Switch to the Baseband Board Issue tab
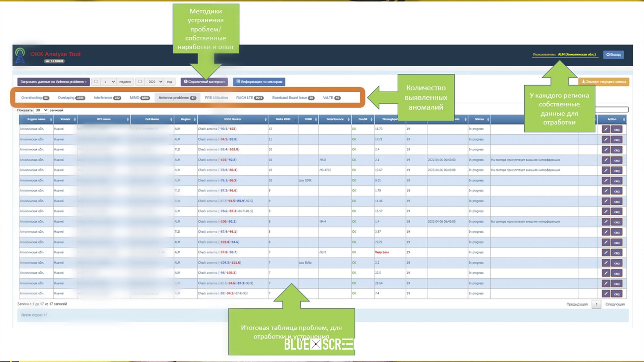 [293, 98]
